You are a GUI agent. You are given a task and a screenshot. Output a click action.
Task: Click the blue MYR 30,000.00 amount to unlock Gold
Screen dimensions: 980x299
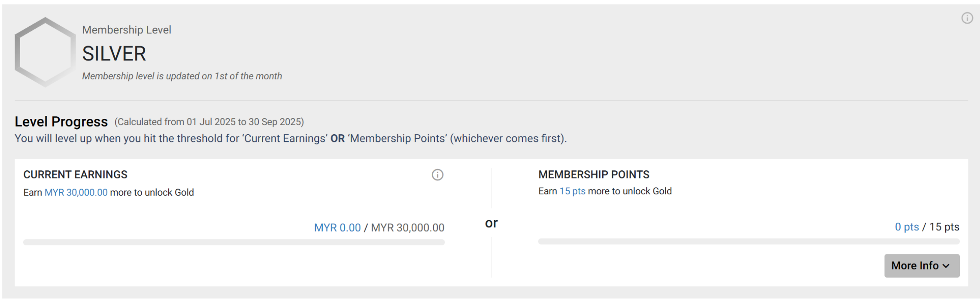pyautogui.click(x=76, y=193)
